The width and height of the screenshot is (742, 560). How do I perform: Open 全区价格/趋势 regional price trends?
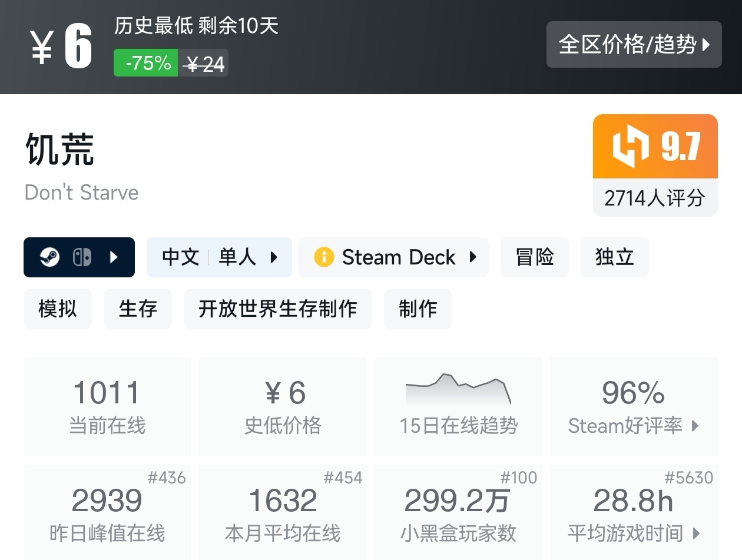point(634,45)
